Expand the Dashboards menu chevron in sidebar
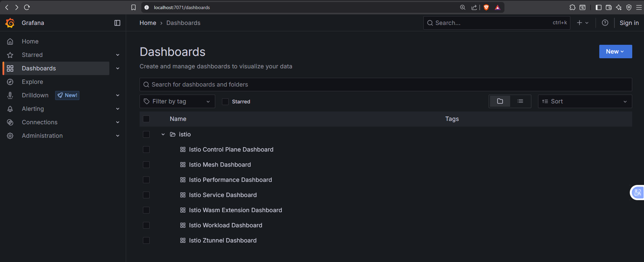This screenshot has height=262, width=644. (118, 68)
